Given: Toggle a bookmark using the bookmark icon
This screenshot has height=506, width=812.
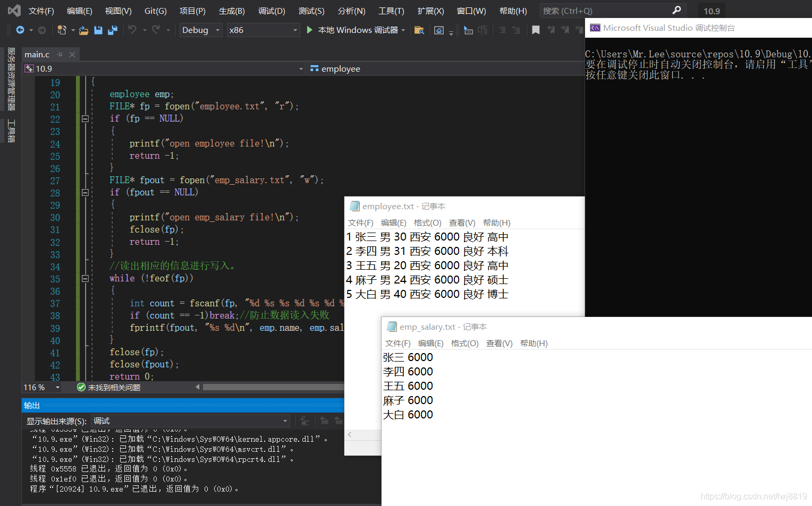Looking at the screenshot, I should [x=536, y=30].
